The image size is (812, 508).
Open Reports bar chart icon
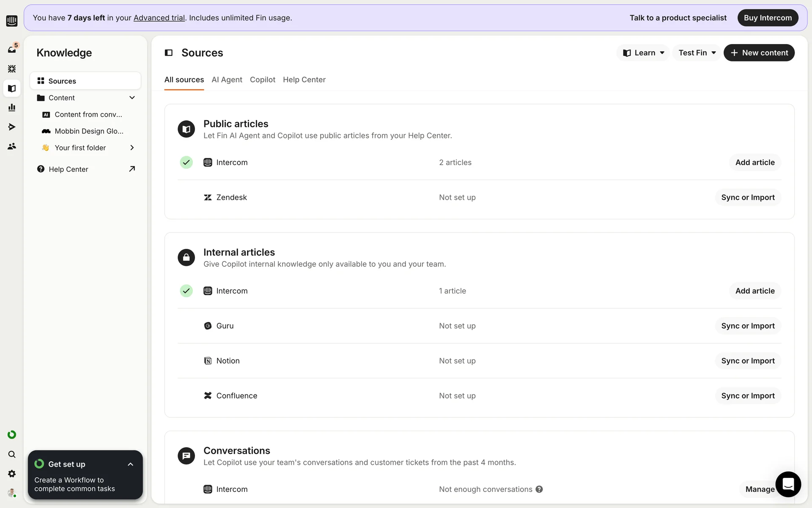click(12, 108)
